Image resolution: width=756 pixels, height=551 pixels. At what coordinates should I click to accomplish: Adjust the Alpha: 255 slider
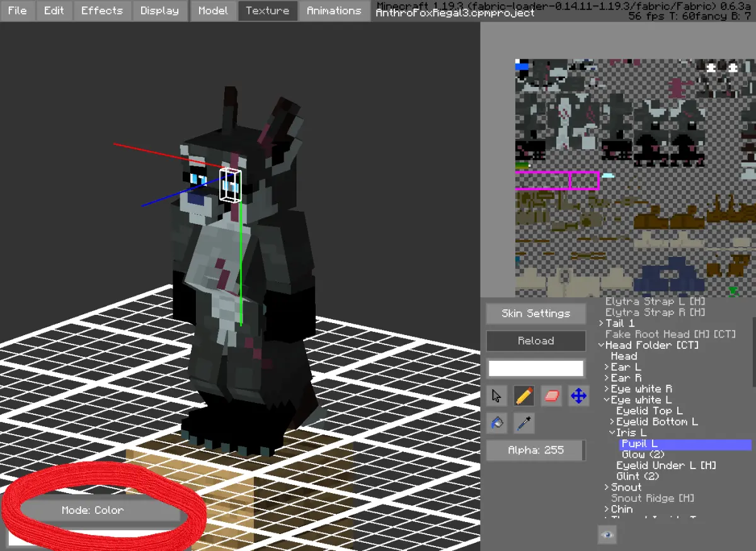535,450
